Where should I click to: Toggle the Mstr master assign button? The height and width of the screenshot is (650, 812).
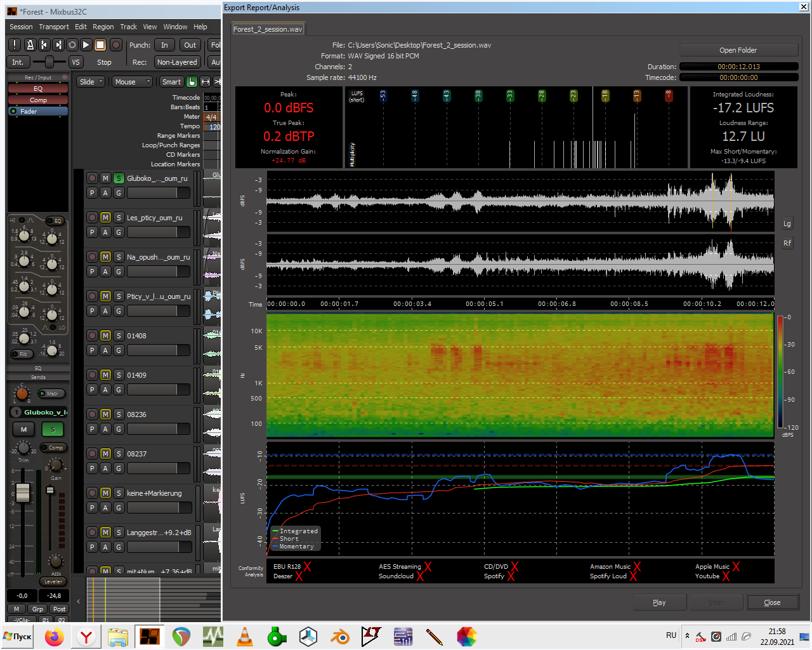point(51,394)
